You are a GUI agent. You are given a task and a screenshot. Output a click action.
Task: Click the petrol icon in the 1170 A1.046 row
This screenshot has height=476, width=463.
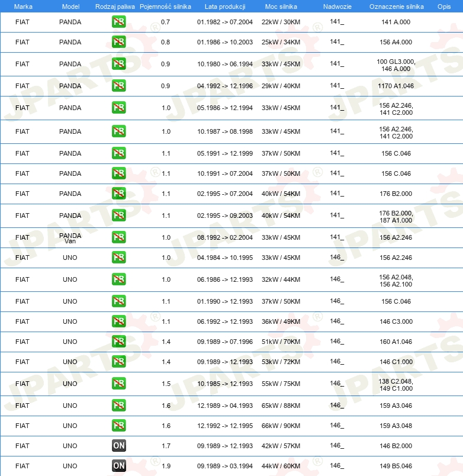tap(118, 86)
